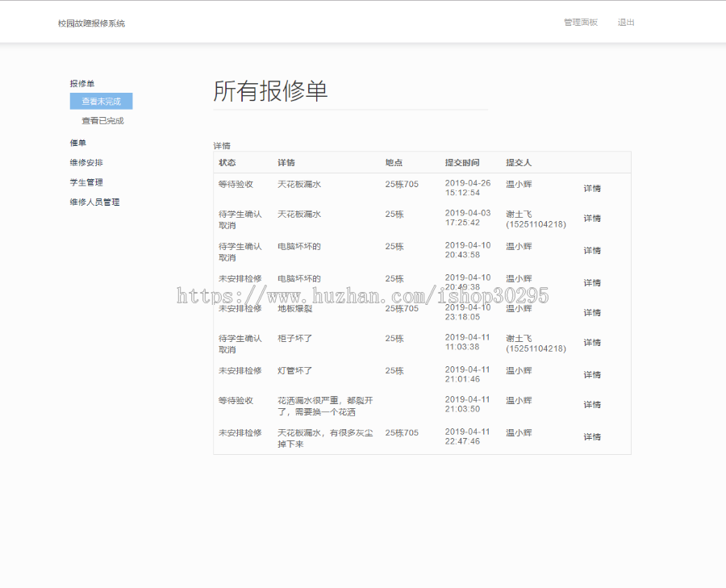This screenshot has width=726, height=588.
Task: Open 维修人员管理 in the sidebar
Action: [95, 202]
